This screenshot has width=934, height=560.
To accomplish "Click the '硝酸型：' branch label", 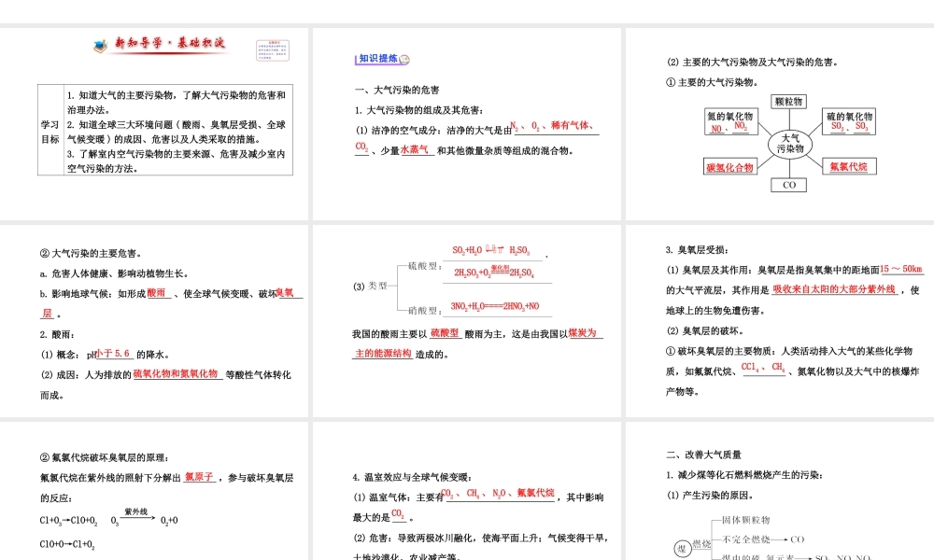I will coord(425,310).
